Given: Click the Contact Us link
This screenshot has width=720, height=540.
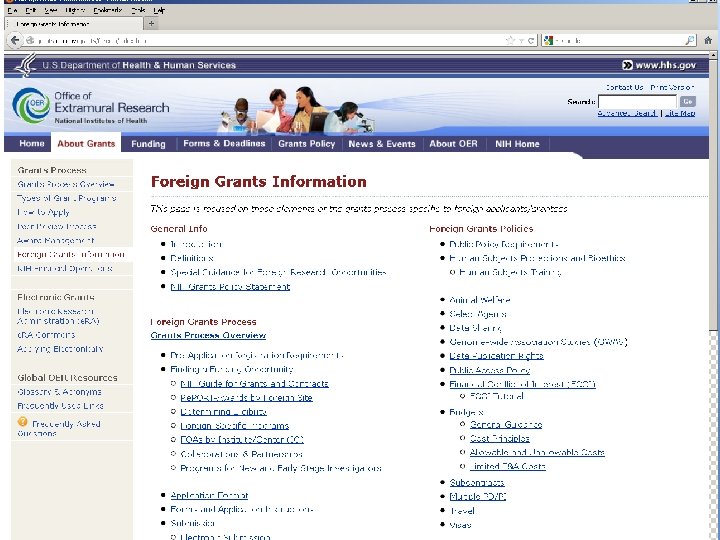Looking at the screenshot, I should [624, 87].
